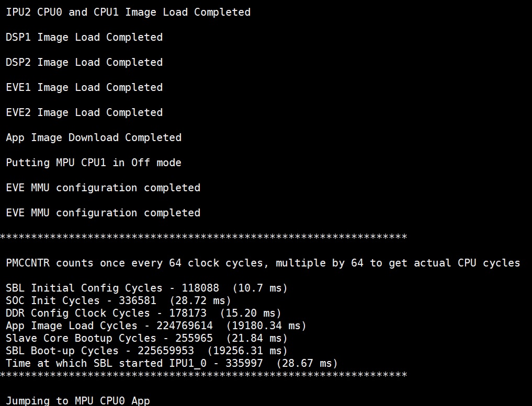532x406 pixels.
Task: Click the 'Slave Core Bootup Cycles' line
Action: [x=146, y=338]
